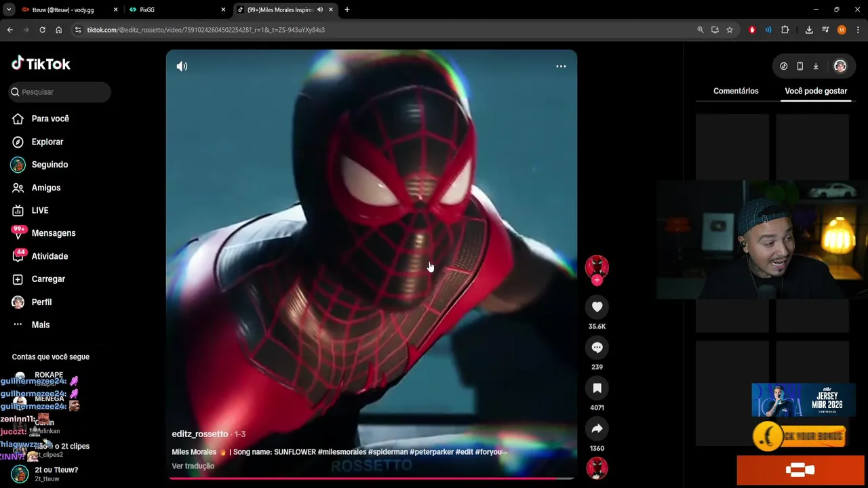This screenshot has width=868, height=488.
Task: Click TikTok desktop app download icon
Action: pos(816,66)
